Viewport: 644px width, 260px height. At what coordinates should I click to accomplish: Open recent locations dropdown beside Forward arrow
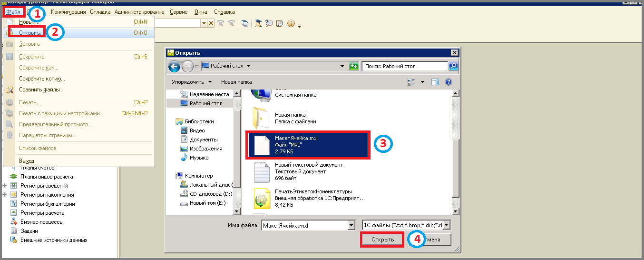click(196, 66)
